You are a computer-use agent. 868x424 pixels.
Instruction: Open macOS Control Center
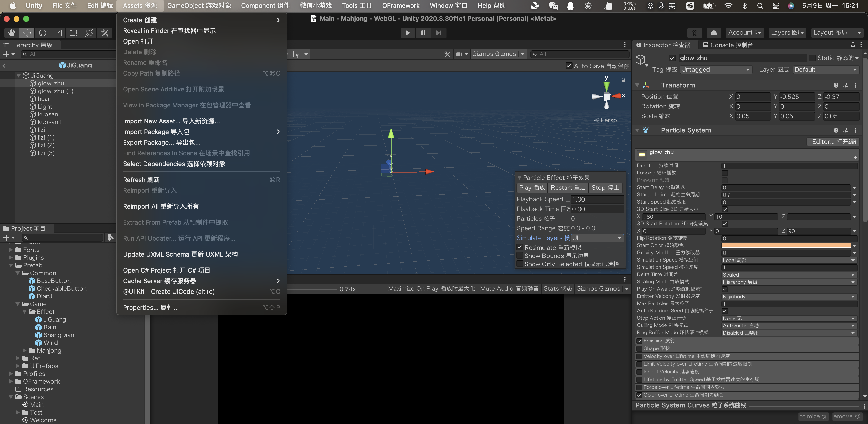pos(776,6)
